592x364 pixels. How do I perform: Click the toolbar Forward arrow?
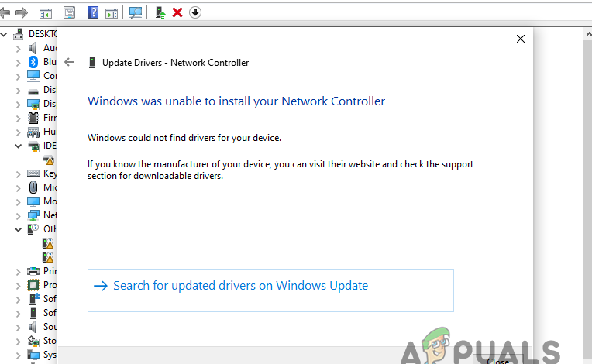(22, 12)
